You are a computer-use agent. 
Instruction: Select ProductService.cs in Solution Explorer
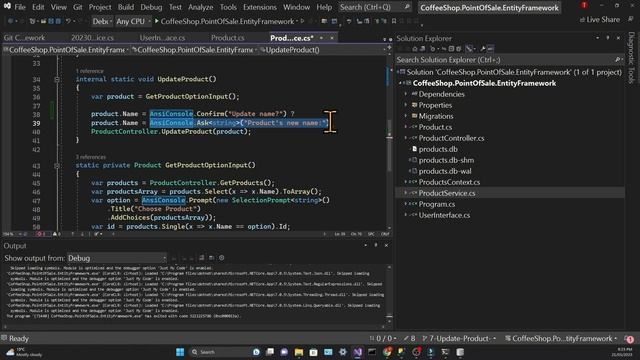[x=447, y=193]
